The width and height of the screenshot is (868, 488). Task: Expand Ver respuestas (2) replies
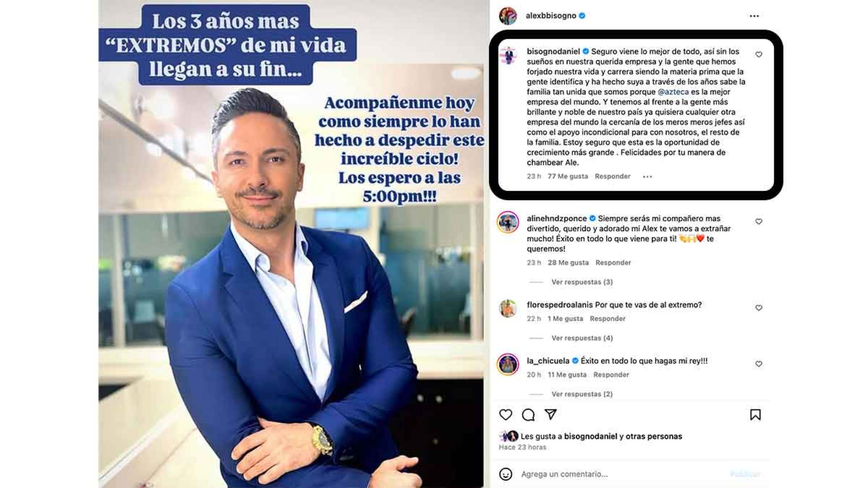click(x=582, y=394)
